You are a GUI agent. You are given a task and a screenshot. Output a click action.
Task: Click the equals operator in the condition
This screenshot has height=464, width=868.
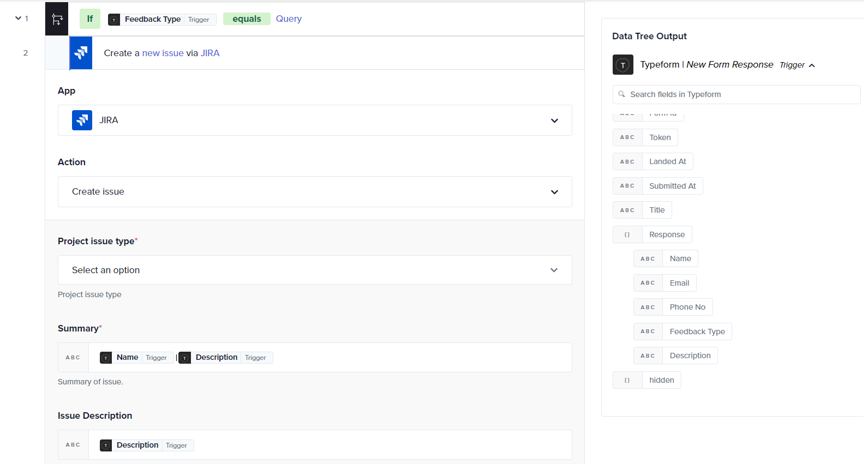[x=247, y=19]
